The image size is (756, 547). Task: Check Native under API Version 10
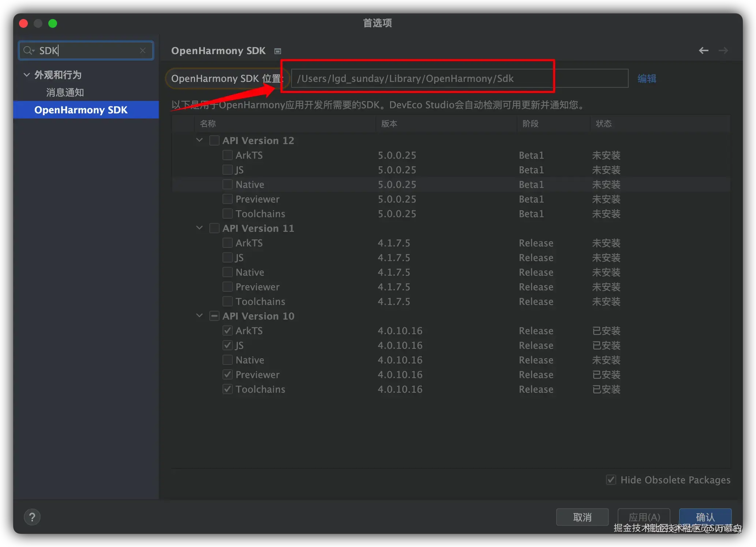pos(228,360)
